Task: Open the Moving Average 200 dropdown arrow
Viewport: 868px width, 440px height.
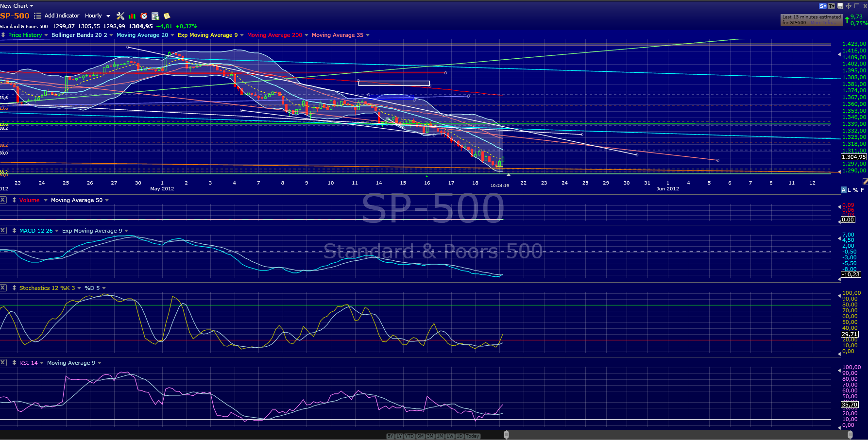Action: [306, 35]
